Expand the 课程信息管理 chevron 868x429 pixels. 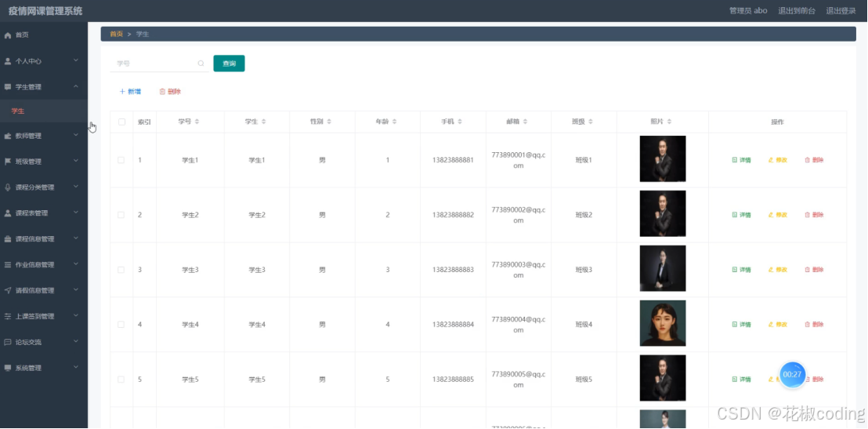click(76, 238)
